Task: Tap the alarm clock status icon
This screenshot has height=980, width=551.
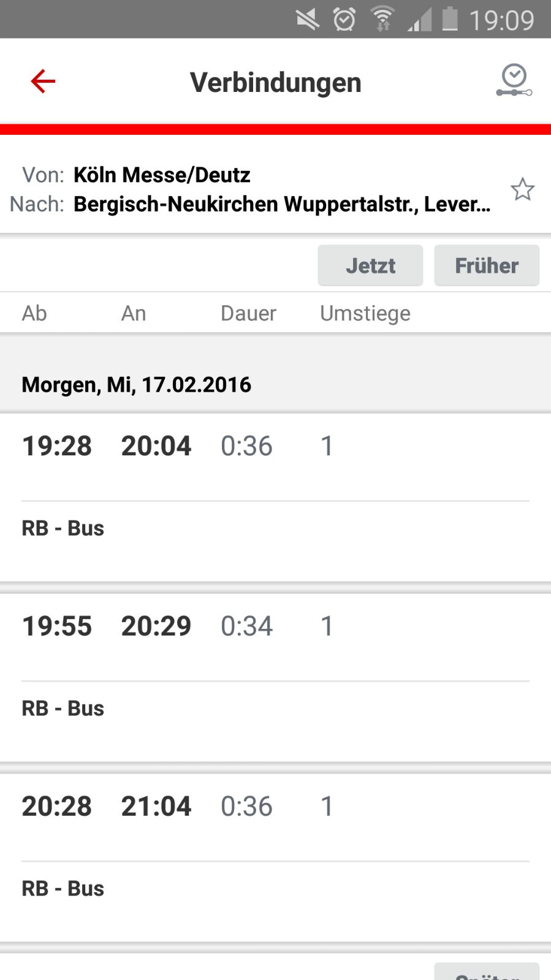Action: [344, 20]
